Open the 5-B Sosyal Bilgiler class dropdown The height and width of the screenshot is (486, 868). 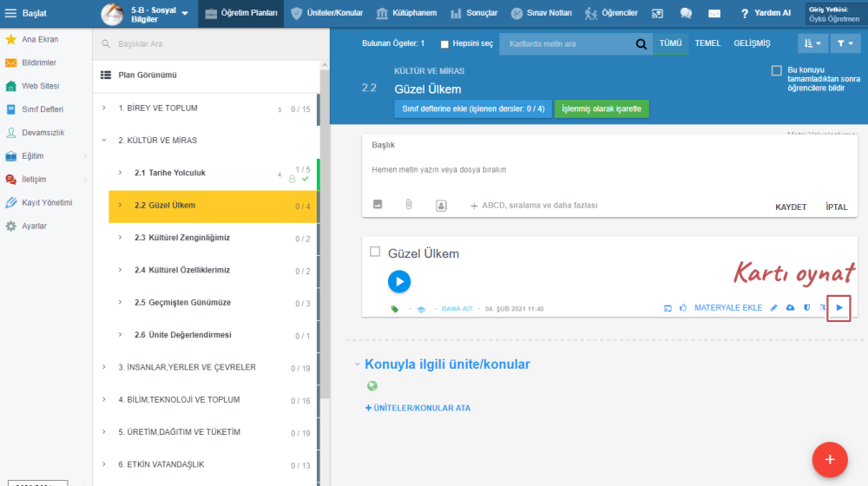pyautogui.click(x=185, y=13)
